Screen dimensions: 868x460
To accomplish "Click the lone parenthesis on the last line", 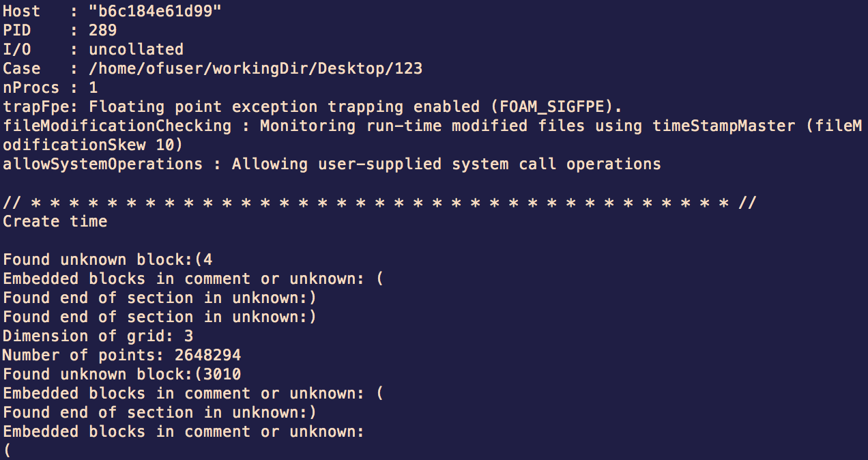I will point(8,450).
